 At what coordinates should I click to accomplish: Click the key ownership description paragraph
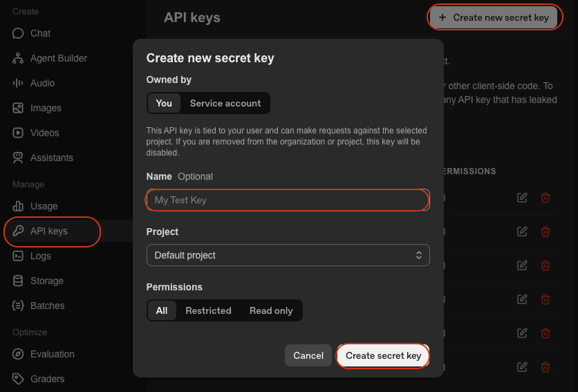(286, 142)
